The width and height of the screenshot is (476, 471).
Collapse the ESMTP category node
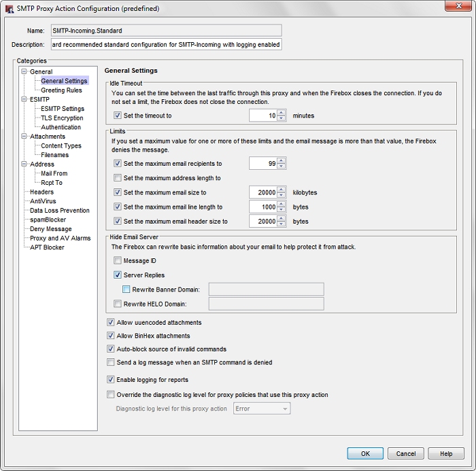[x=24, y=100]
